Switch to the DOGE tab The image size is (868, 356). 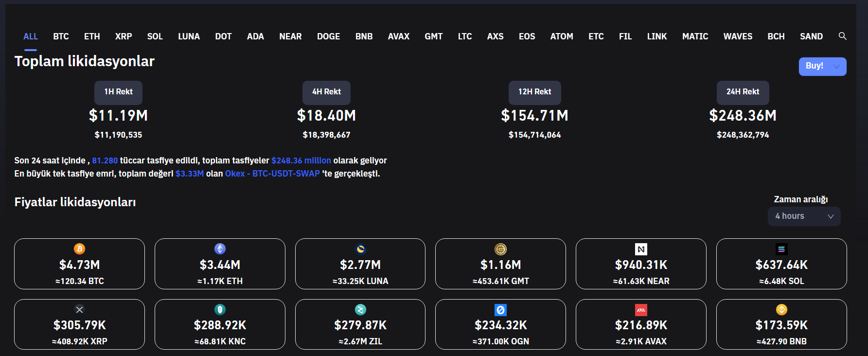[x=328, y=36]
